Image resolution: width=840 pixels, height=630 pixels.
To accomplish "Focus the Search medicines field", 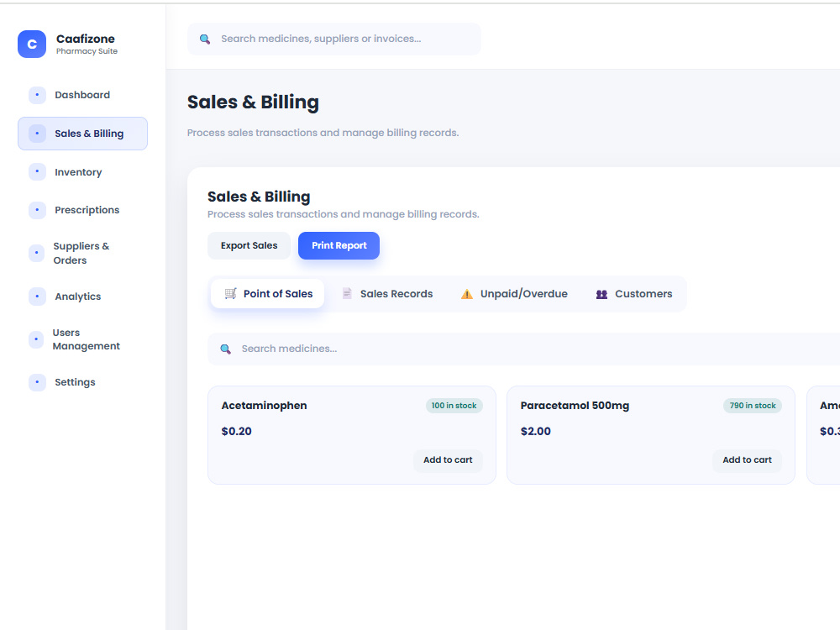I will click(525, 349).
